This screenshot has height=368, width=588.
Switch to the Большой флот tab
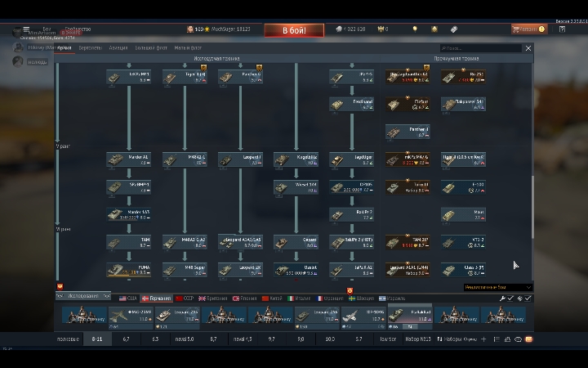coord(151,47)
